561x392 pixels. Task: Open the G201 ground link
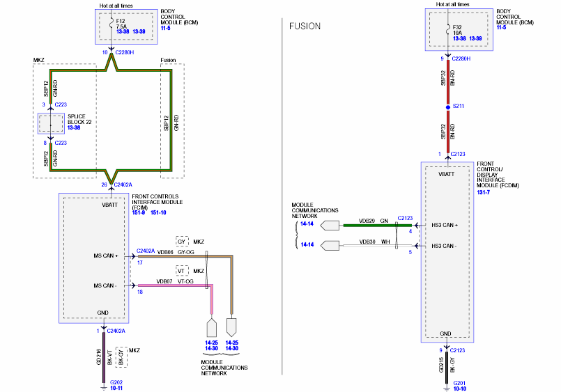click(459, 383)
